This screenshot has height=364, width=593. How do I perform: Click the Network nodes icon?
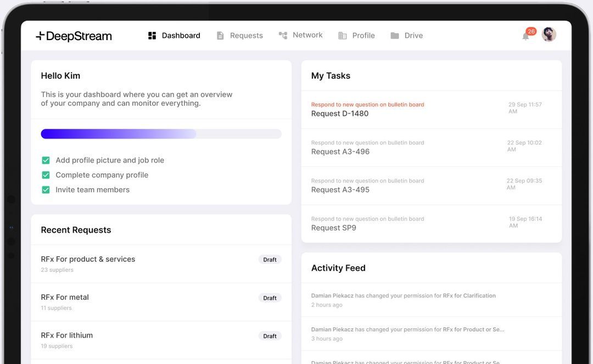(x=283, y=35)
